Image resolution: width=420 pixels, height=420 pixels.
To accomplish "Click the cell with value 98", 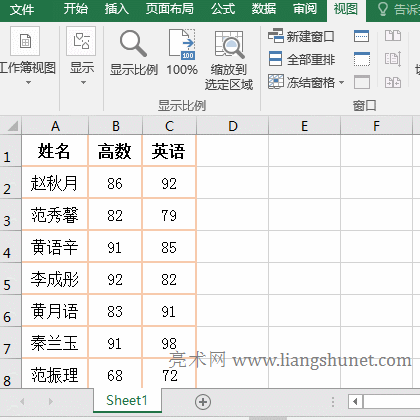I will tap(169, 343).
